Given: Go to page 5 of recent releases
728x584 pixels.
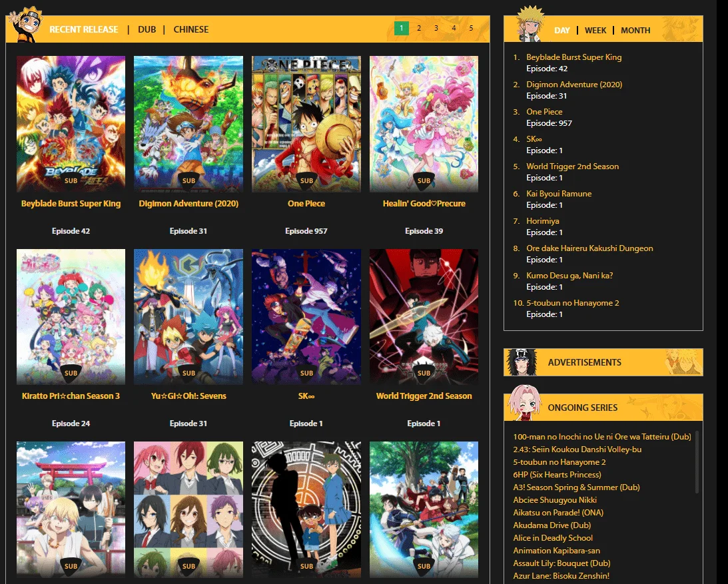Looking at the screenshot, I should [471, 29].
